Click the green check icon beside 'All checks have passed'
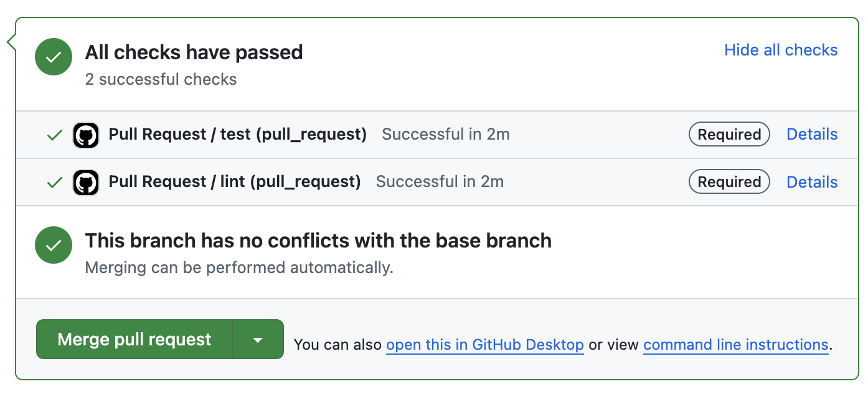 pyautogui.click(x=54, y=57)
